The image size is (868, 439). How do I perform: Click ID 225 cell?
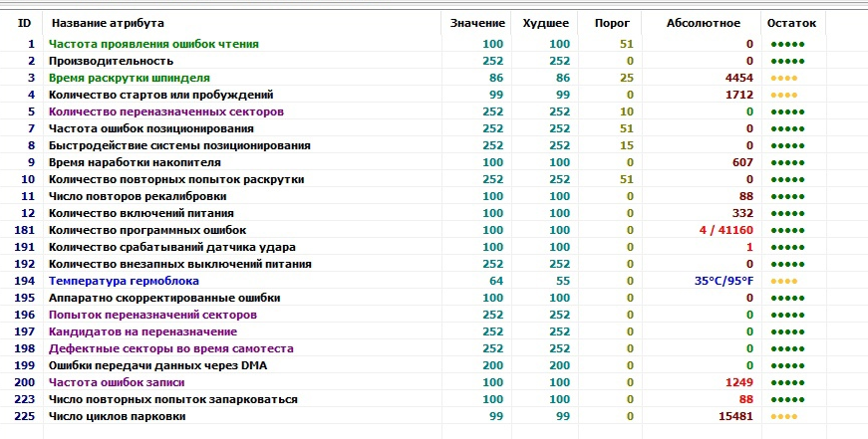point(24,416)
